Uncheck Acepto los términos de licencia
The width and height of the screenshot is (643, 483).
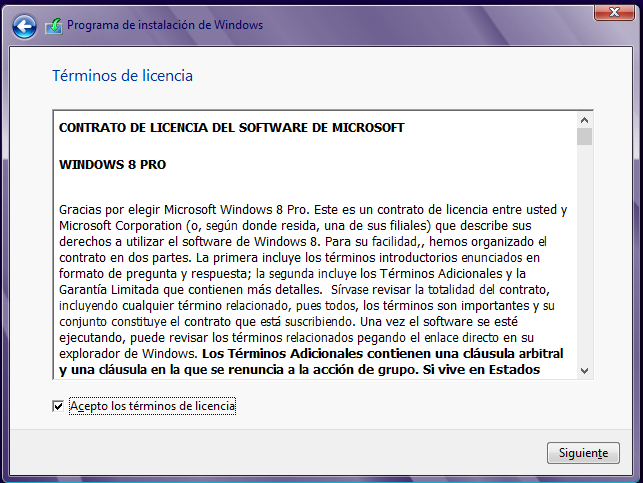coord(58,406)
